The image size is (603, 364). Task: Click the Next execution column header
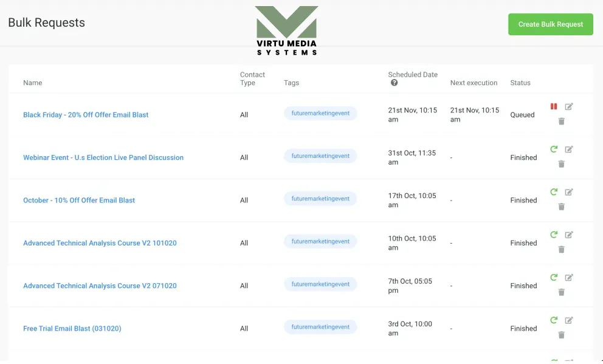pyautogui.click(x=474, y=83)
